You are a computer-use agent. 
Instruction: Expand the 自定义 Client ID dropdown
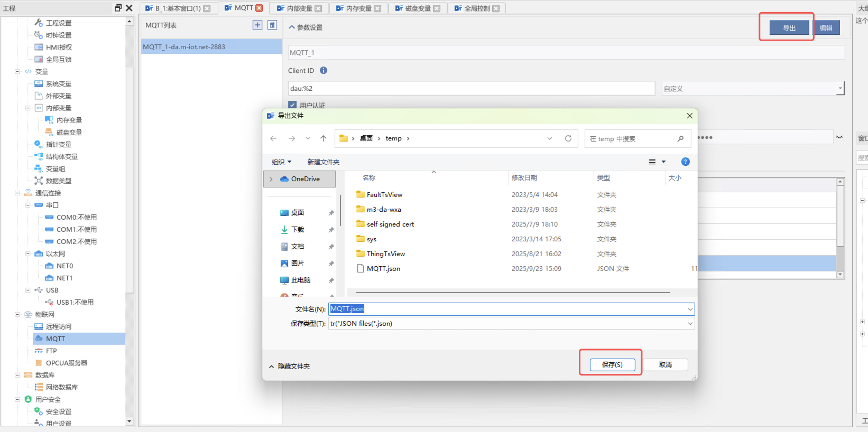pos(839,88)
